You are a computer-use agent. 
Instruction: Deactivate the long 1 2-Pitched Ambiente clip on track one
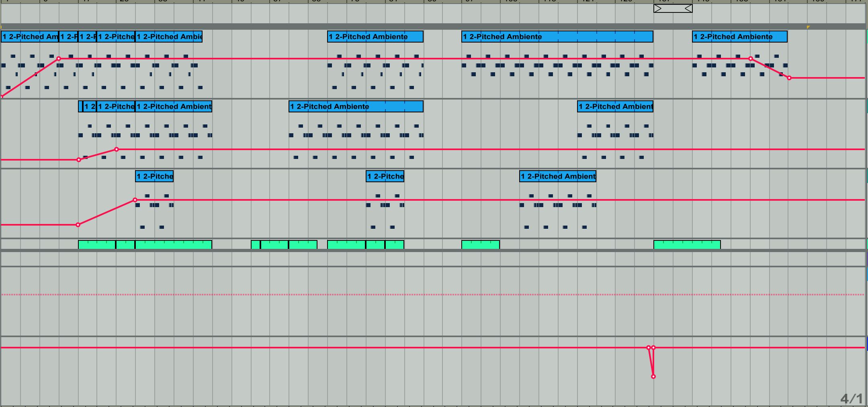[x=558, y=37]
